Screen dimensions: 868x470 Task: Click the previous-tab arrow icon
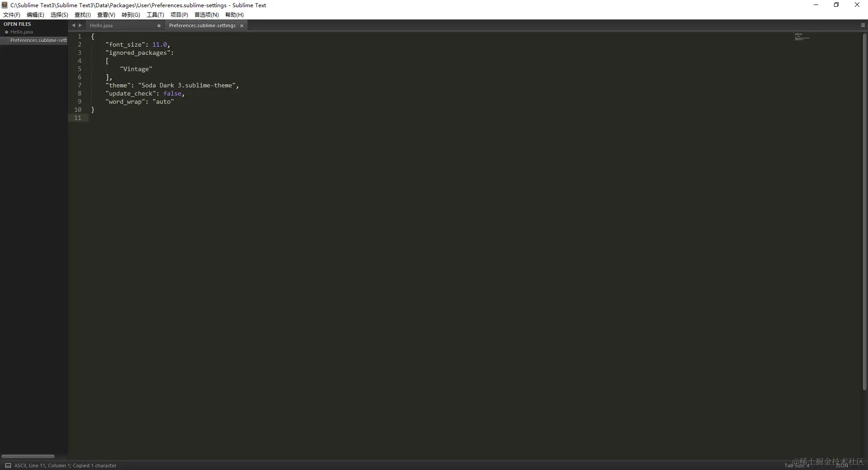(x=73, y=25)
